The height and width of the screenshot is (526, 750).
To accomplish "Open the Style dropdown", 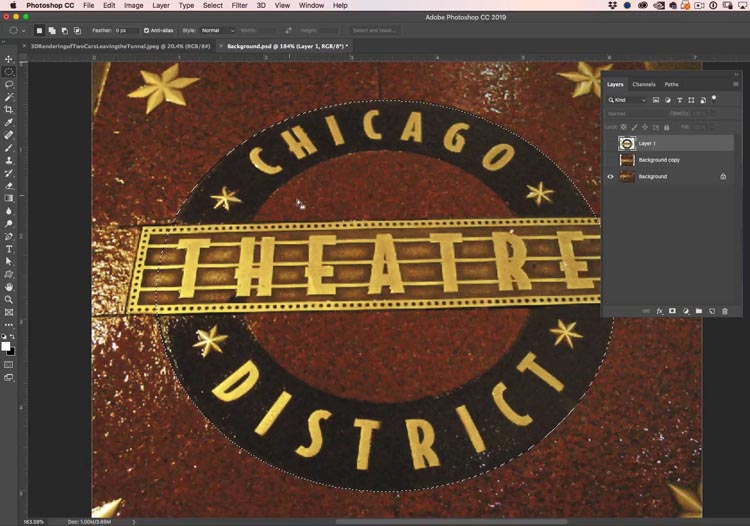I will pyautogui.click(x=217, y=31).
